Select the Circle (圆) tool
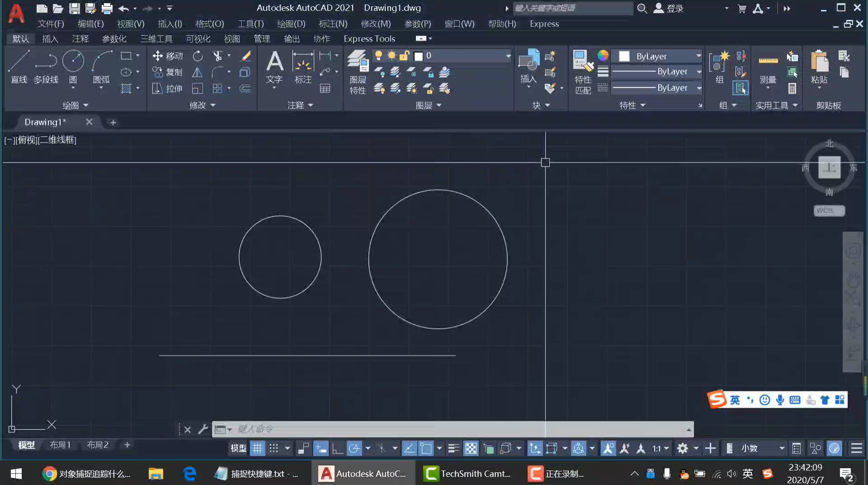This screenshot has width=868, height=485. point(73,67)
